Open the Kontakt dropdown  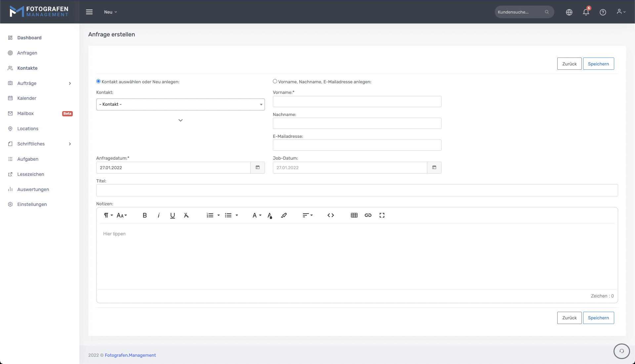point(180,104)
